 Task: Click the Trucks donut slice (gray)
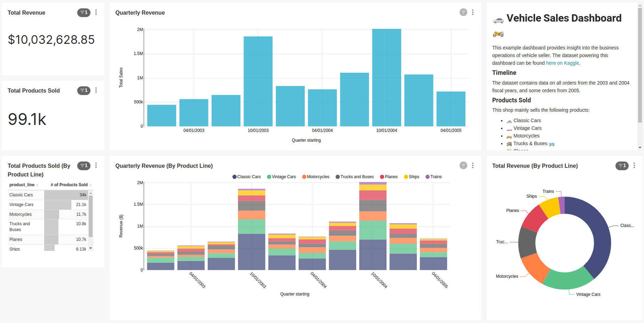pos(526,243)
